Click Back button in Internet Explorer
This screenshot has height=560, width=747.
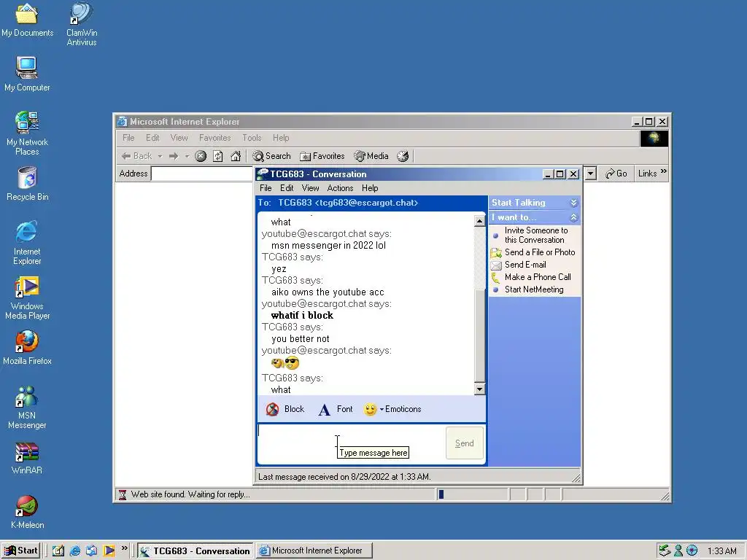(x=136, y=156)
